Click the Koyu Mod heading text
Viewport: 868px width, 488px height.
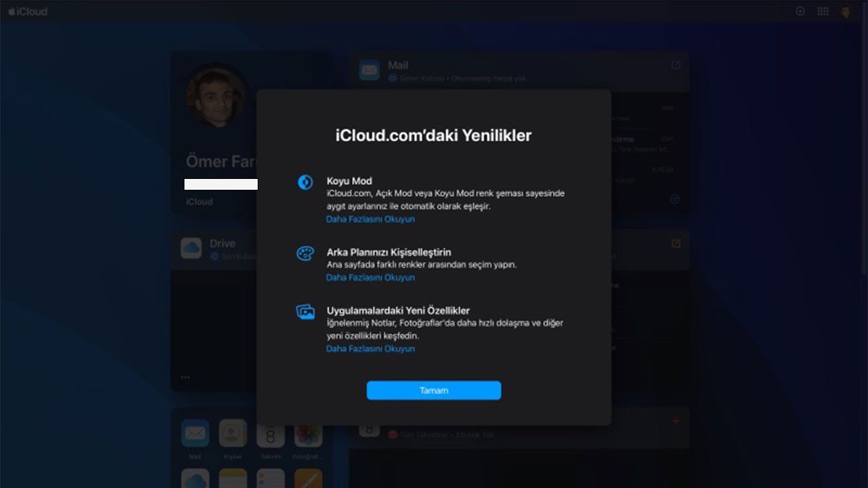(349, 181)
